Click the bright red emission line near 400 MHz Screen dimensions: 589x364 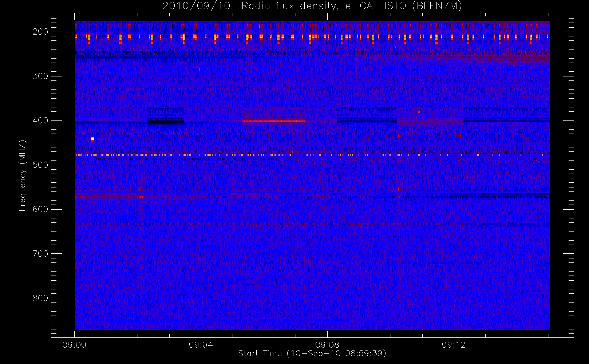[274, 121]
